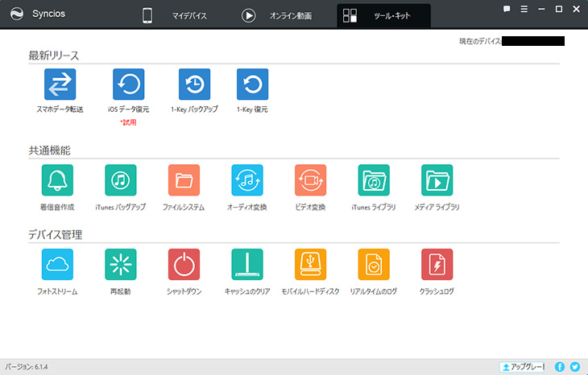Image resolution: width=588 pixels, height=375 pixels.
Task: Launch iOS データ復元 recovery tool
Action: tap(128, 84)
